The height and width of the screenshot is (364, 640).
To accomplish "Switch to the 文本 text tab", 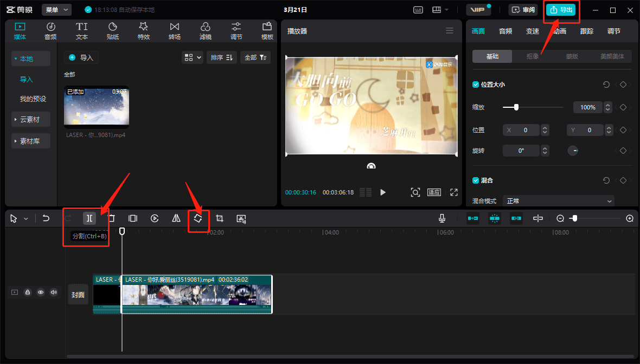I will (82, 31).
